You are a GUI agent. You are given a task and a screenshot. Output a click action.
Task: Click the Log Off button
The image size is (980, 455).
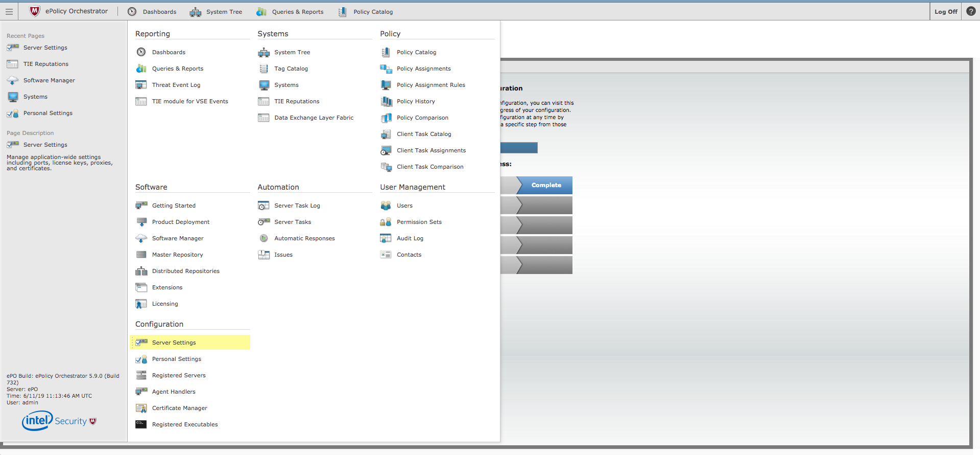(x=945, y=11)
